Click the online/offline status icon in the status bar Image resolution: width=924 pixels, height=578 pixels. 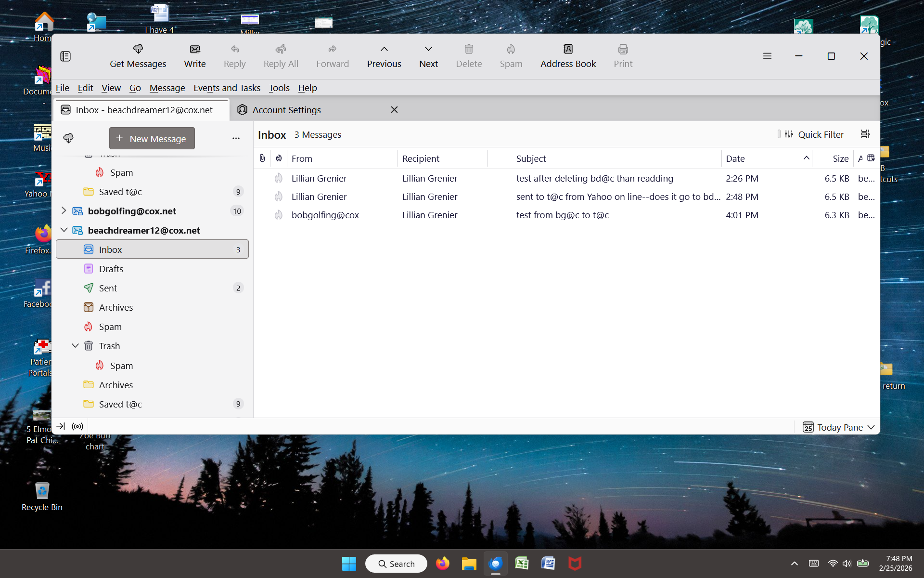(77, 426)
